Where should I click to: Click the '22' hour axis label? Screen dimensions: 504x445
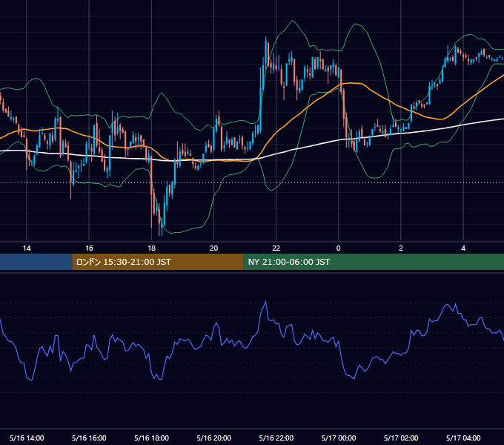tap(276, 248)
